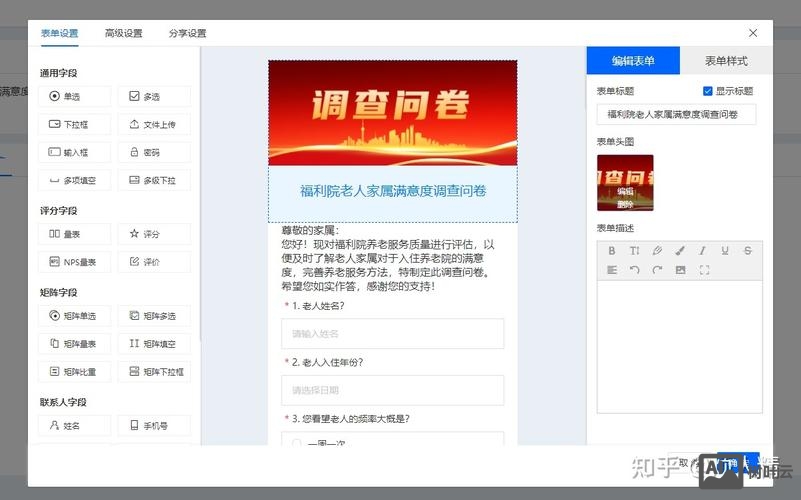
Task: Add a 矩阵下拉框 matrix dropdown field
Action: click(x=154, y=372)
